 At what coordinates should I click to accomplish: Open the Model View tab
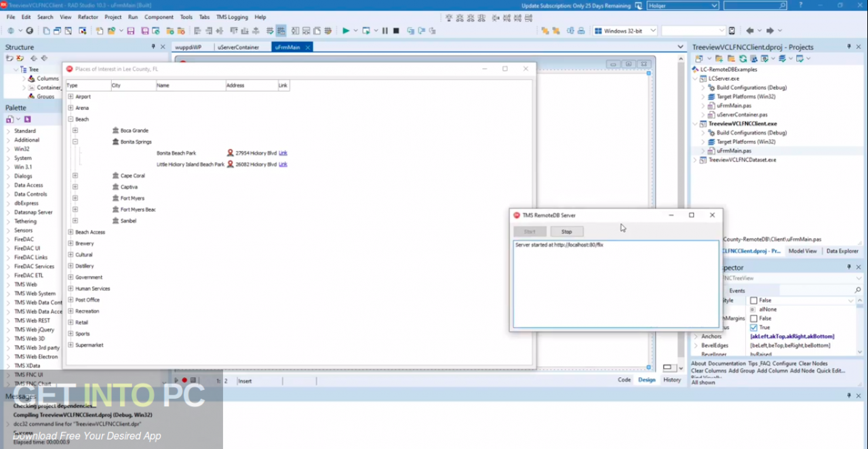click(x=802, y=251)
